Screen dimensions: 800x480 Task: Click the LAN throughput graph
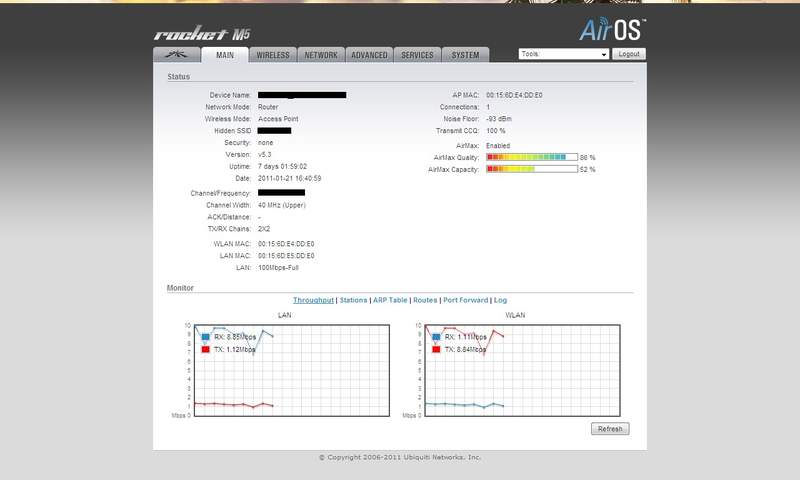[292, 370]
